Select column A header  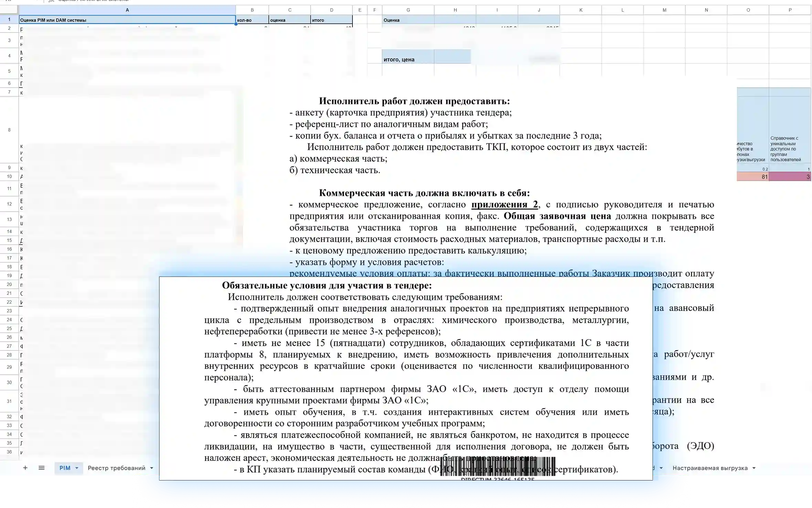[127, 10]
